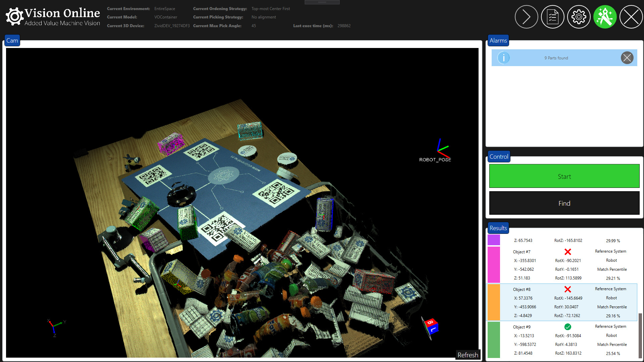
Task: Click the 'Current Model:' label
Action: 122,17
